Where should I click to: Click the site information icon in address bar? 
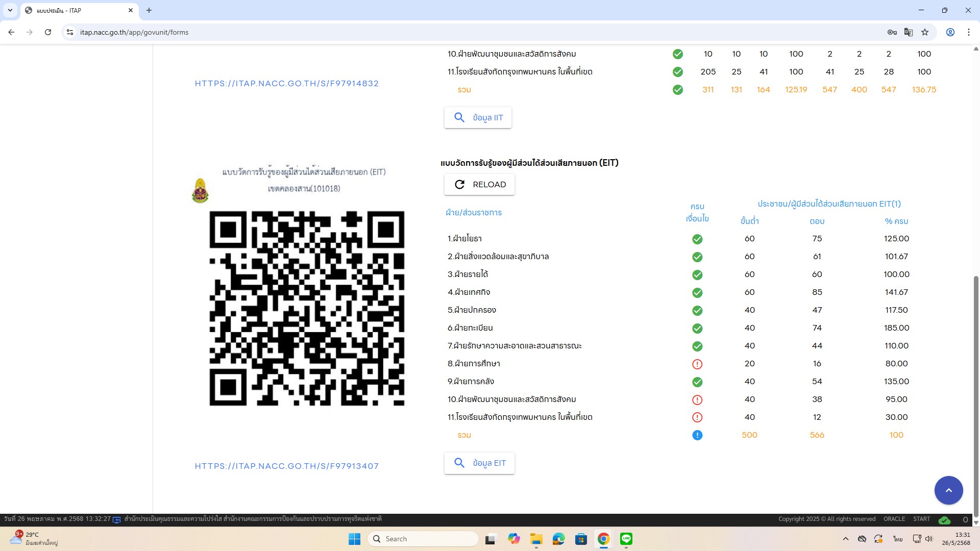pos(70,32)
